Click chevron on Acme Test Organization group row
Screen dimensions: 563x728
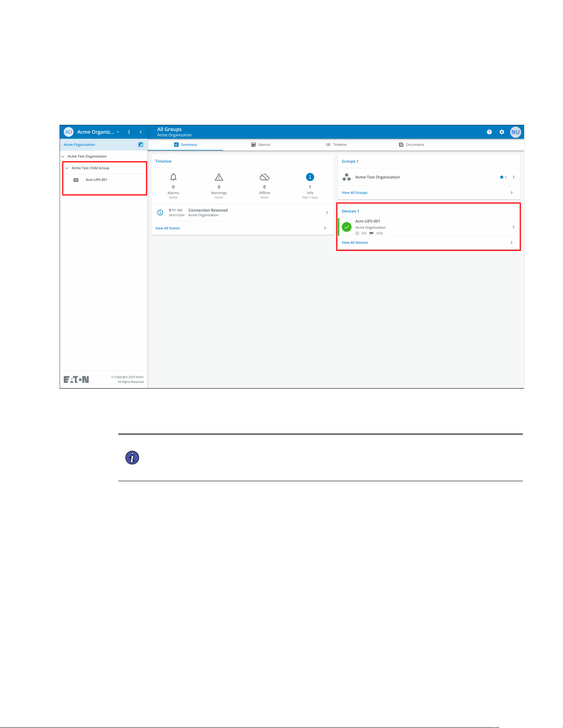coord(513,177)
